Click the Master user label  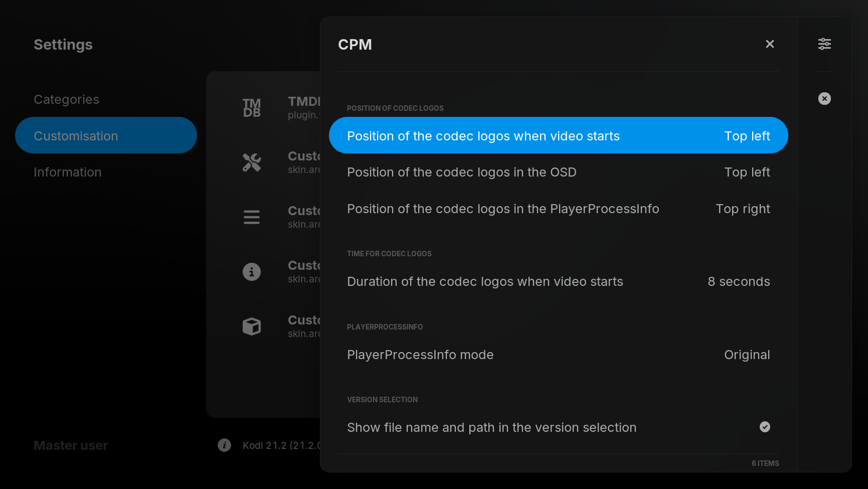[x=71, y=445]
